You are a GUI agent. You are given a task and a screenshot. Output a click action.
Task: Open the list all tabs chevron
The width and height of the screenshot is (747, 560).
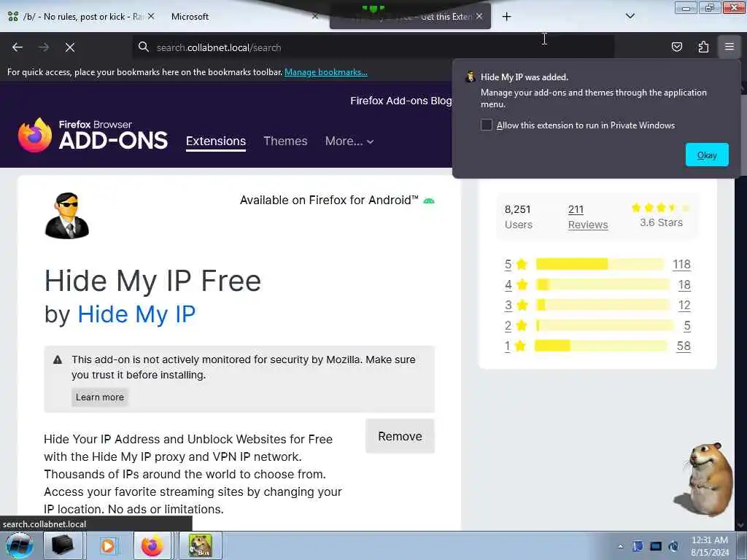[x=630, y=16]
